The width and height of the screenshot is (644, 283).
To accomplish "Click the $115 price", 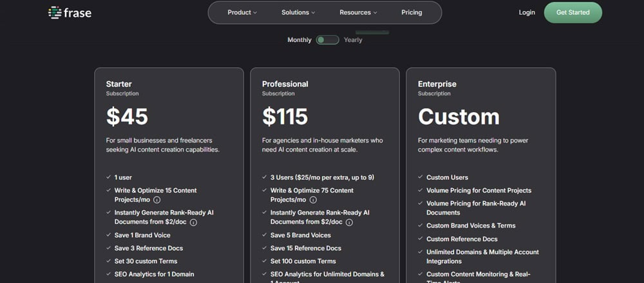I will tap(285, 117).
